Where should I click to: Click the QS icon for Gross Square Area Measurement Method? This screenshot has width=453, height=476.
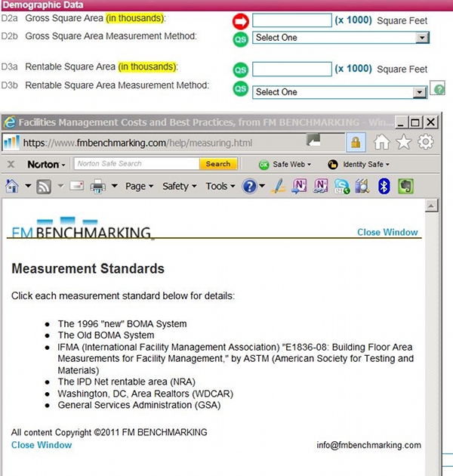pos(241,39)
